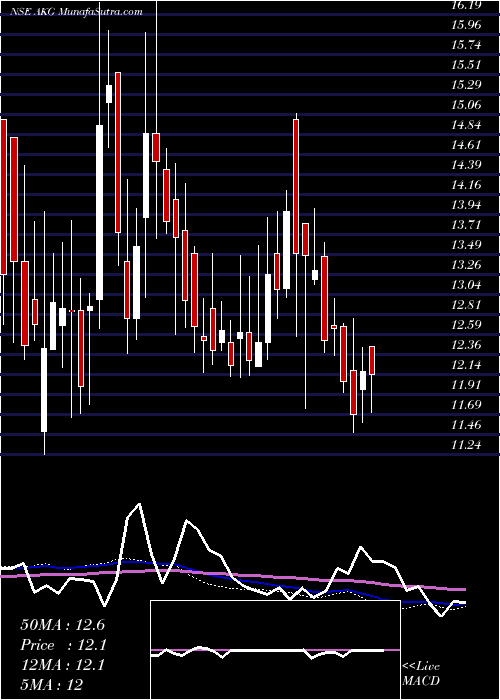This screenshot has height=700, width=500.
Task: Click the 16.19 price axis label
Action: pyautogui.click(x=466, y=5)
